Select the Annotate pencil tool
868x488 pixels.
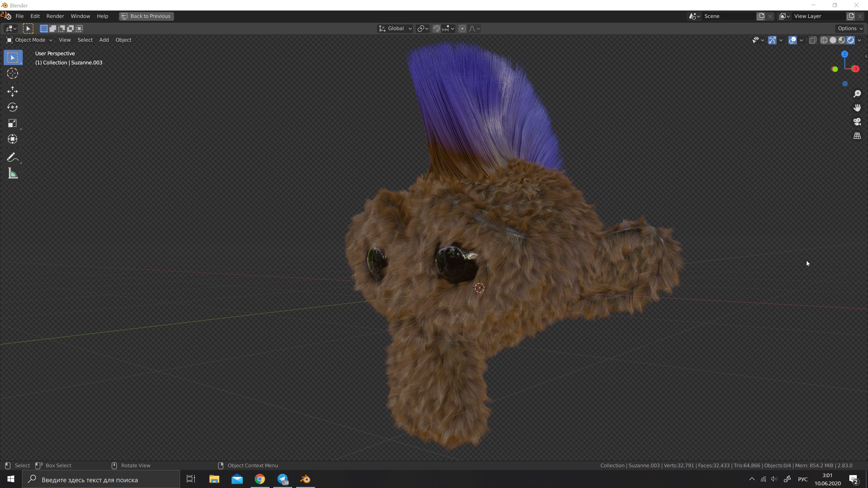[13, 157]
